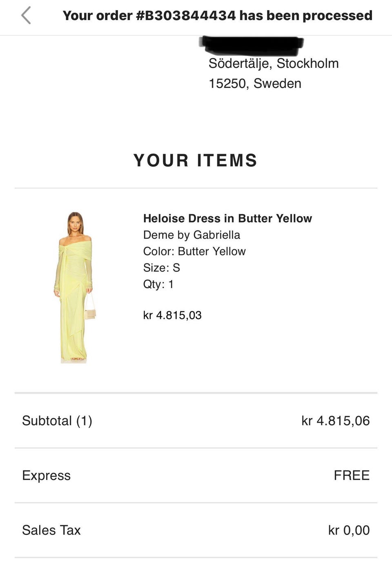
Task: Select the Deme by Gabriella brand name
Action: point(192,235)
